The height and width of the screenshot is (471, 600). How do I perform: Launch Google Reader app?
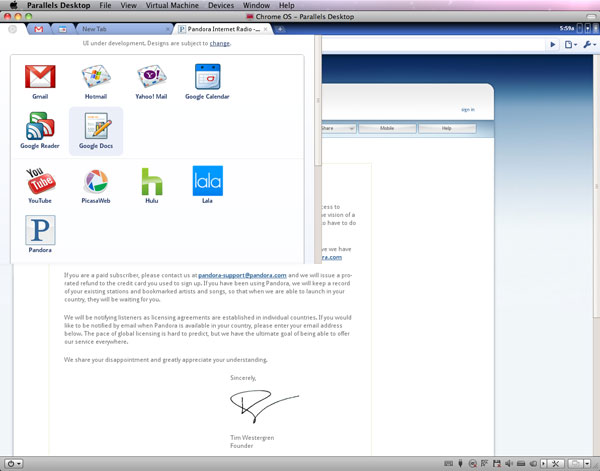coord(40,126)
